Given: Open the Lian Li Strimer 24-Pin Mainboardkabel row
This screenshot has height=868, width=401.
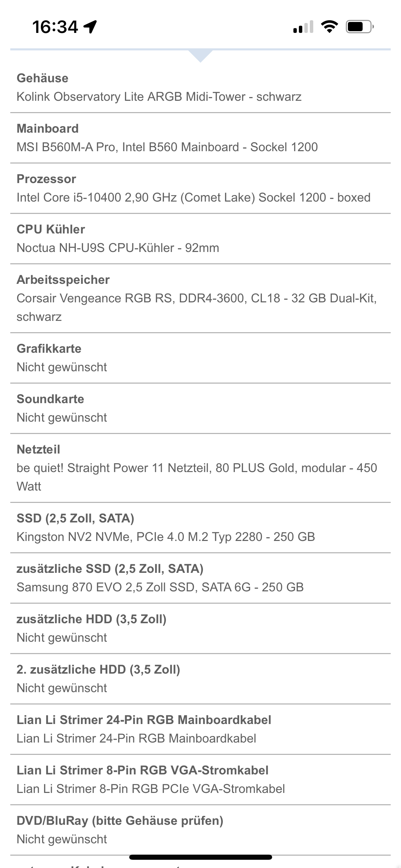Looking at the screenshot, I should point(200,729).
